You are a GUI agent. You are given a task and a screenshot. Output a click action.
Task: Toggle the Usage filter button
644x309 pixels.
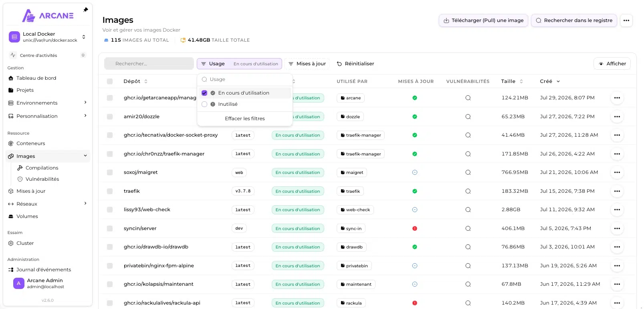(x=239, y=64)
